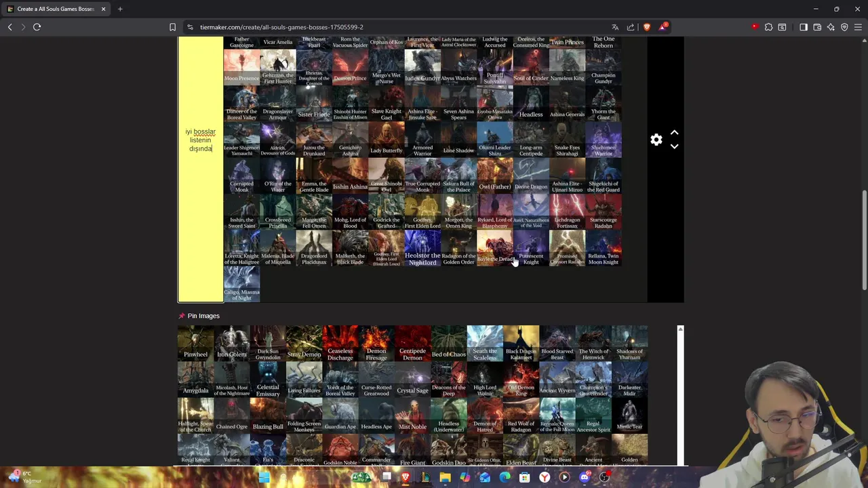Select the Ceaseless Discharge image
The image size is (868, 488).
click(340, 343)
